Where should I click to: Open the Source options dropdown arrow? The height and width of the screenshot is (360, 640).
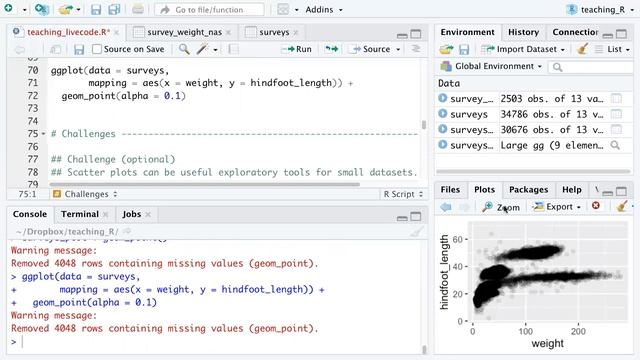pyautogui.click(x=398, y=50)
